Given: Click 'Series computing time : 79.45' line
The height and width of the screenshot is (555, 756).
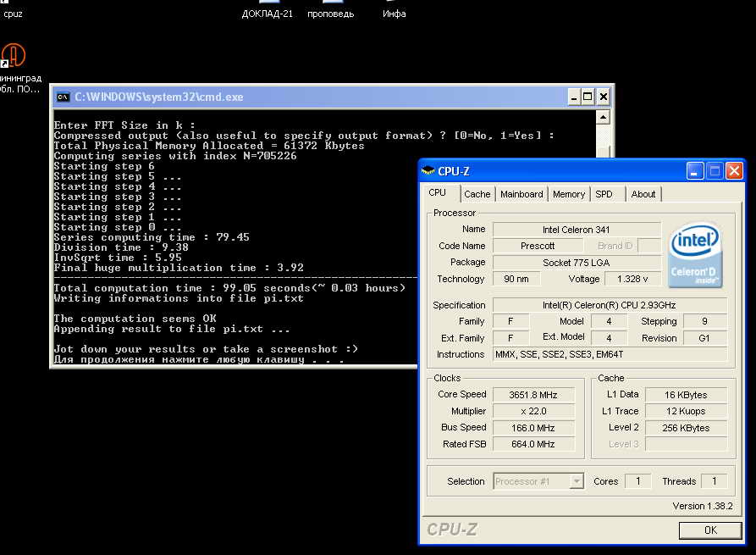Looking at the screenshot, I should [x=152, y=237].
